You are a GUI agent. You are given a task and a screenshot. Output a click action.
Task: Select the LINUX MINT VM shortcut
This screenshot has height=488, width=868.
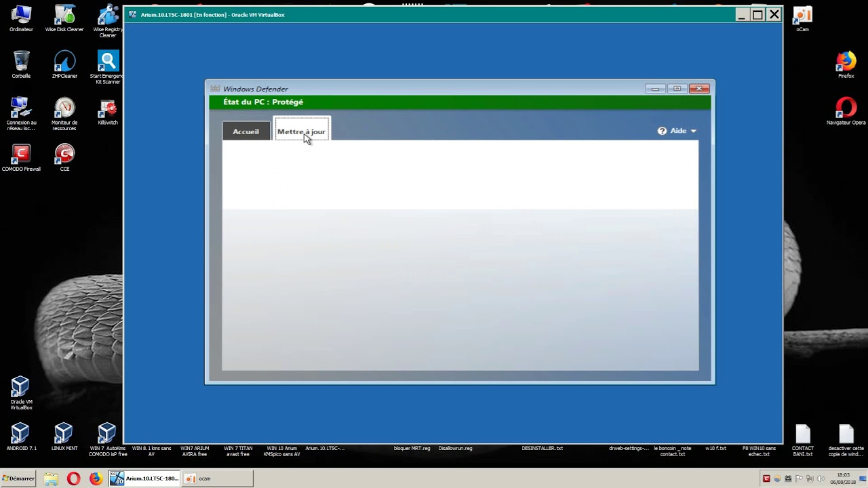click(64, 437)
